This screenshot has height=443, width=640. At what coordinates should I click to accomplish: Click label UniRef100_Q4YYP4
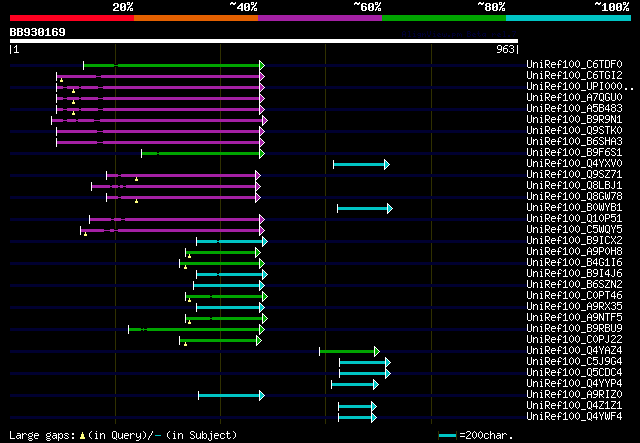574,384
